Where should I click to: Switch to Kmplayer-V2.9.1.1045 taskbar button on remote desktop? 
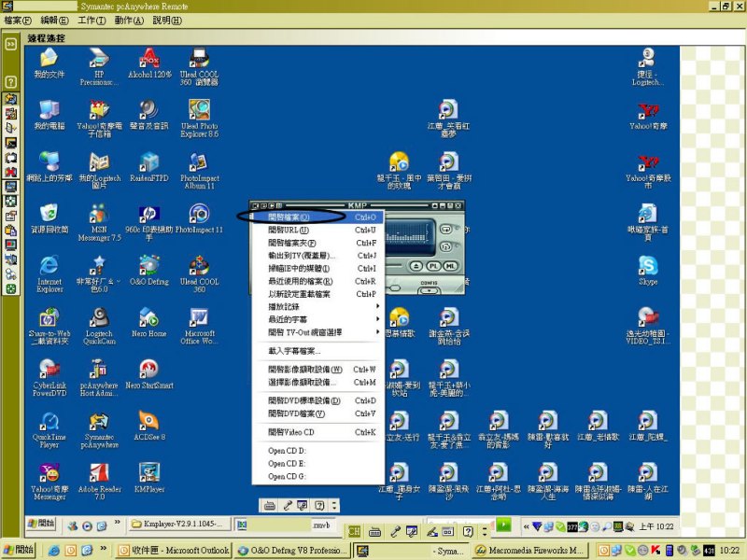click(x=180, y=524)
